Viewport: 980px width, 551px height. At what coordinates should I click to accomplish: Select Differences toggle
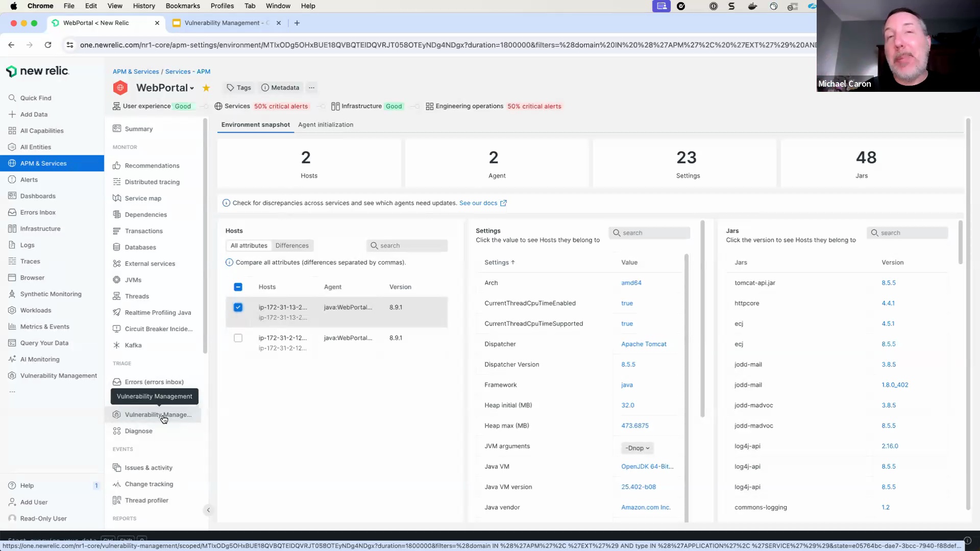coord(292,245)
